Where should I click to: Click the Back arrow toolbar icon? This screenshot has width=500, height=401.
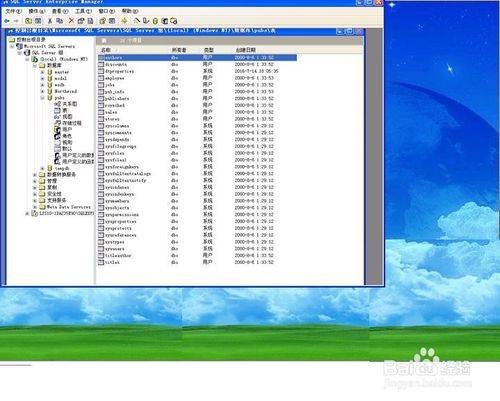[6, 21]
